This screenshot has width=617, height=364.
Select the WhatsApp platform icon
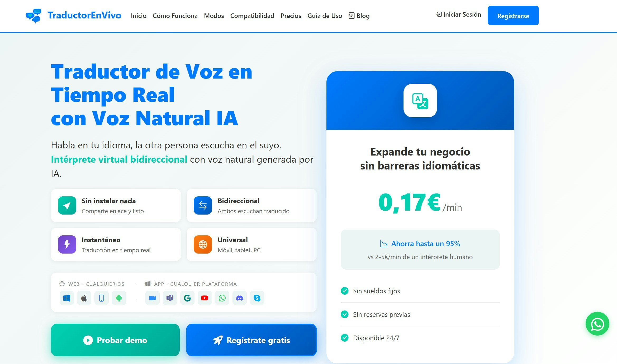point(222,298)
